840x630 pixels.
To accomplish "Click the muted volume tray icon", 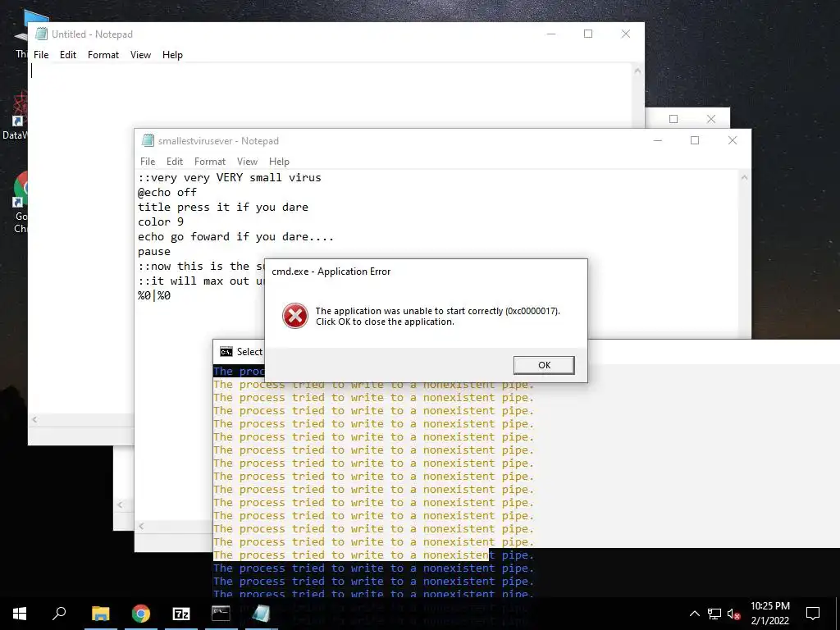I will click(x=734, y=614).
